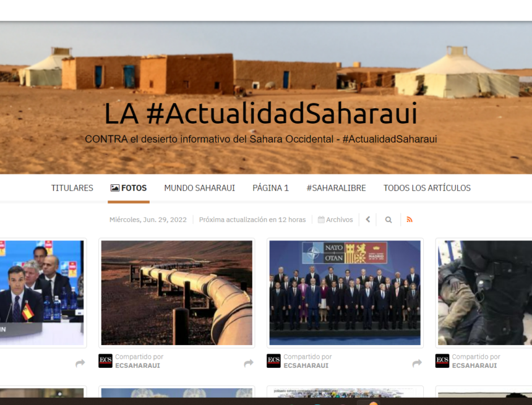Open the orange RSS feed icon
532x405 pixels.
pyautogui.click(x=409, y=220)
